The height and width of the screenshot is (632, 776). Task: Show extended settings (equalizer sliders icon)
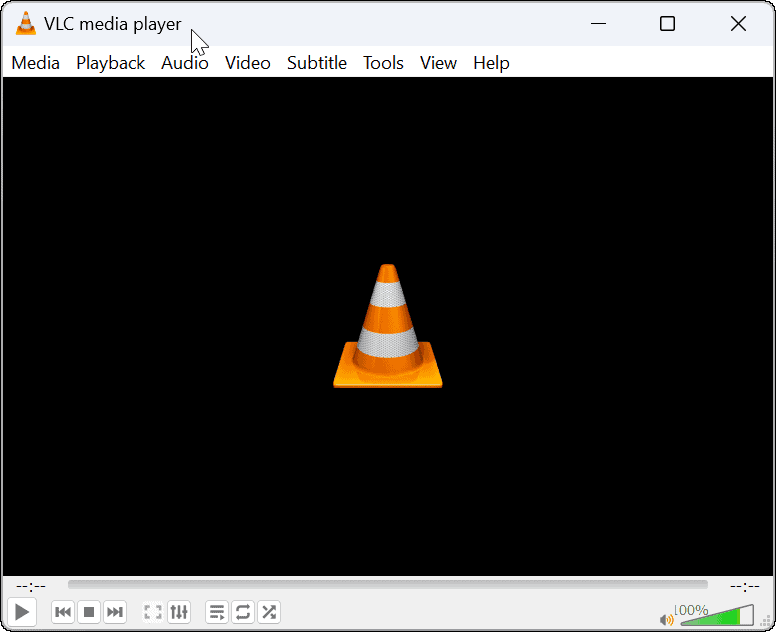click(x=179, y=612)
